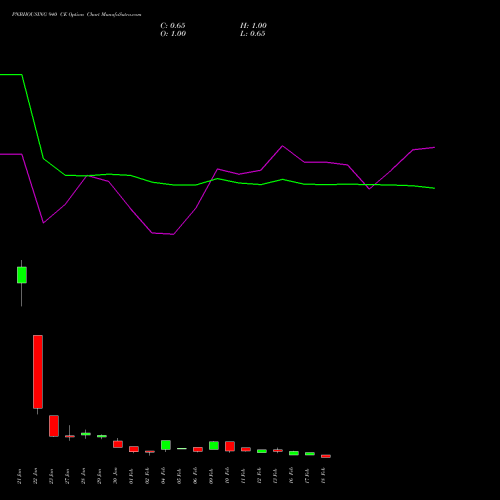Image resolution: width=500 pixels, height=500 pixels.
Task: Click the high value 'H: 1.00'
Action: point(253,26)
